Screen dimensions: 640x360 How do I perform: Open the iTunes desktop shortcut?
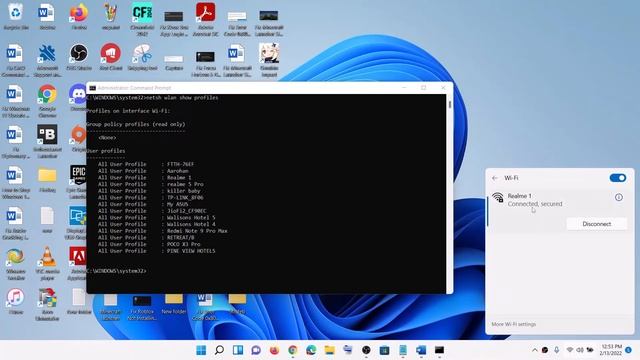pos(16,301)
